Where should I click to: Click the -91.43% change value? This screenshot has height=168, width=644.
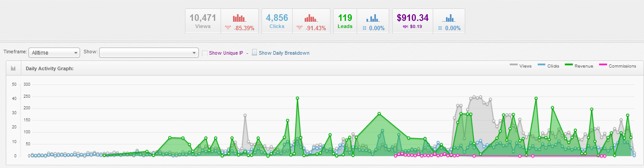tap(316, 28)
